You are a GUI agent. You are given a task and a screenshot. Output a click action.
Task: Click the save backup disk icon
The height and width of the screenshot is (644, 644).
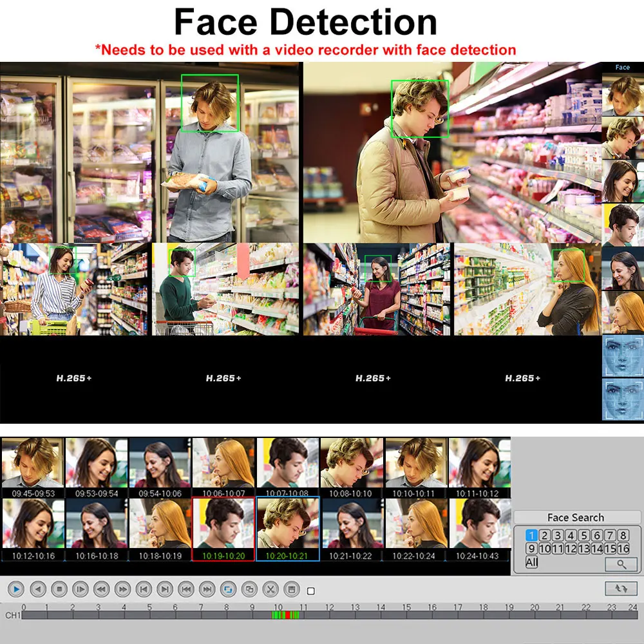[x=292, y=589]
